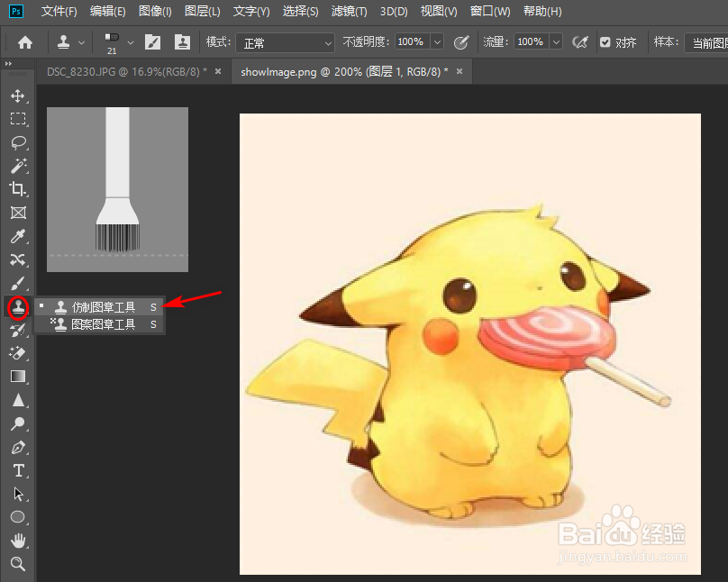
Task: Toggle airbrush-style build-up icon
Action: (x=580, y=42)
